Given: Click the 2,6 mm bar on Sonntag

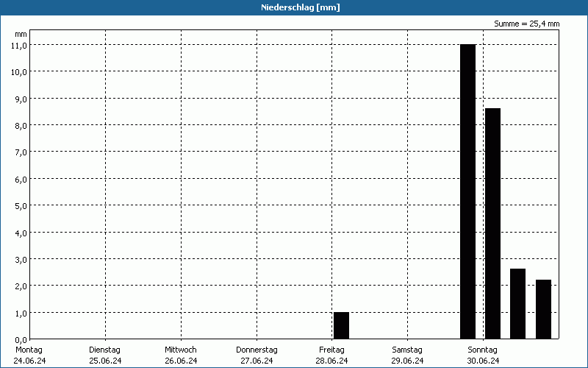Looking at the screenshot, I should point(518,304).
